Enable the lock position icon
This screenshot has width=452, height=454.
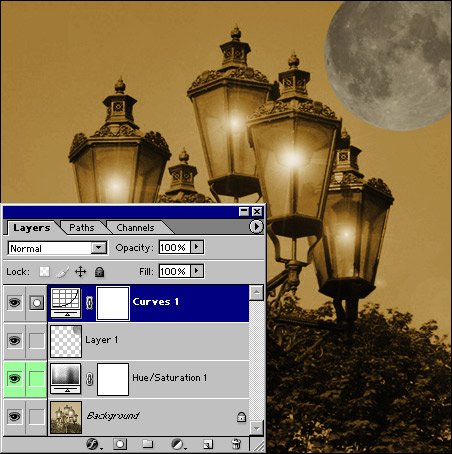tap(80, 272)
